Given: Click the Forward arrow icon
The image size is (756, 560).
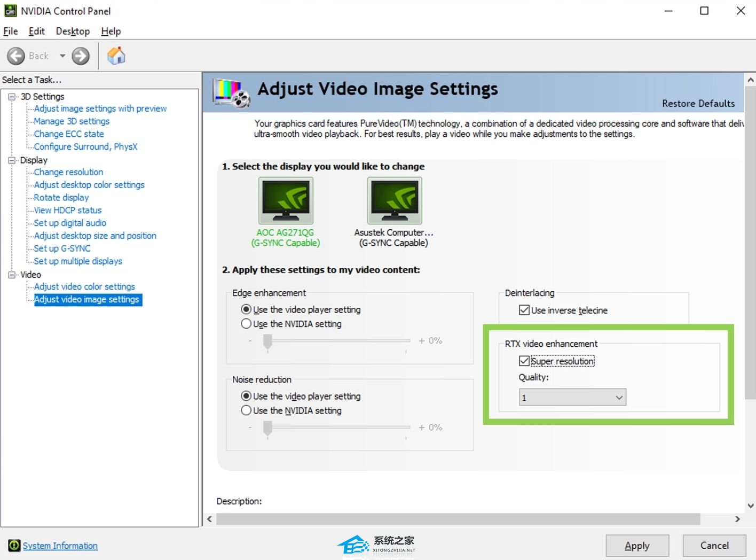Looking at the screenshot, I should pyautogui.click(x=81, y=56).
